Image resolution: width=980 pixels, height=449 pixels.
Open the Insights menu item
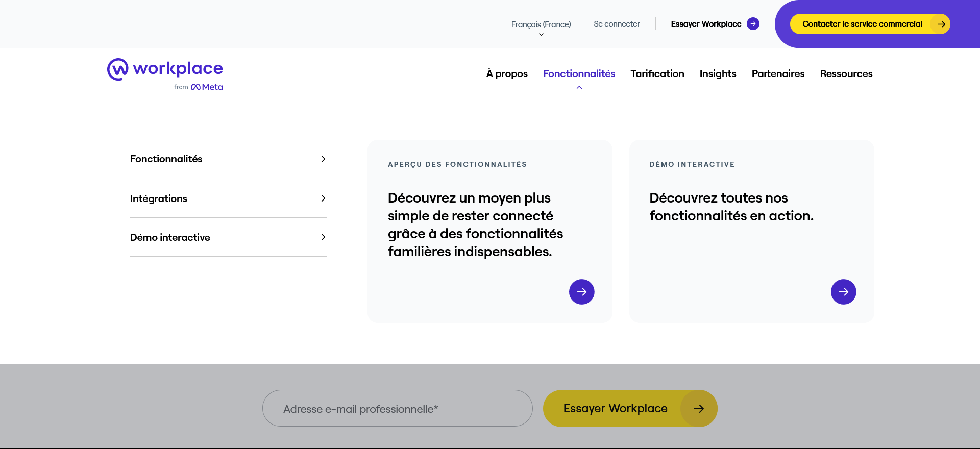[x=718, y=74]
